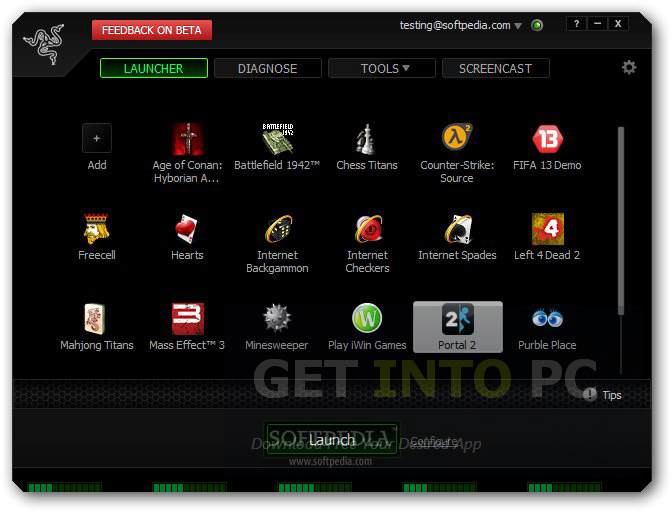Click the Add game plus icon
The height and width of the screenshot is (512, 672).
(97, 138)
